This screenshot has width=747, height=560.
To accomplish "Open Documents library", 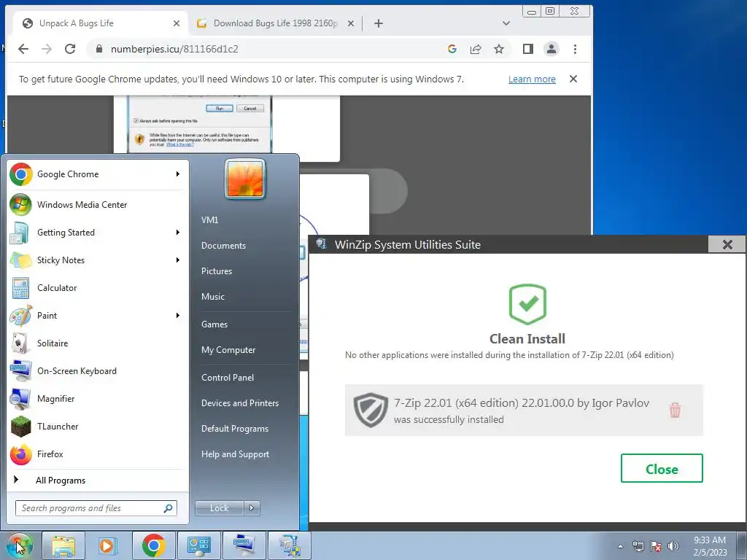I will [x=223, y=246].
